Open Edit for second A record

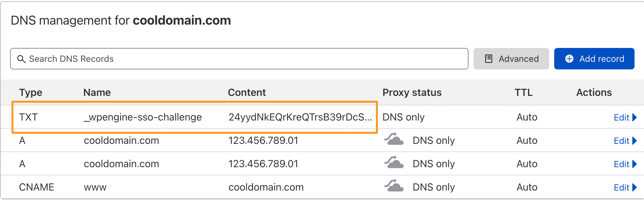[621, 164]
